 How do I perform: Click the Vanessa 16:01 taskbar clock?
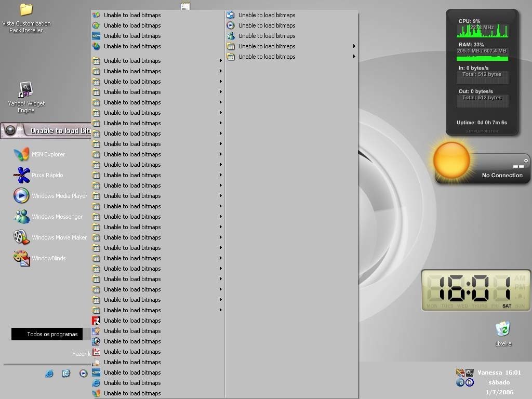pyautogui.click(x=499, y=373)
